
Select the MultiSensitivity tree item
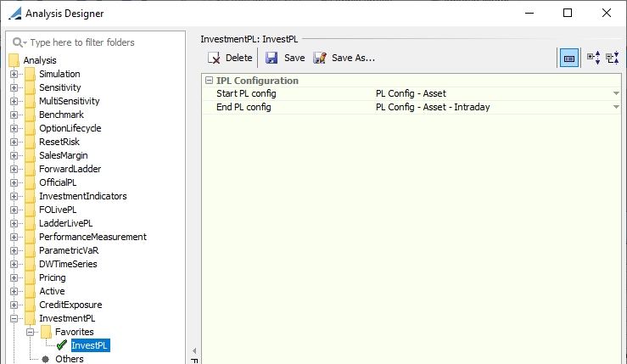70,101
